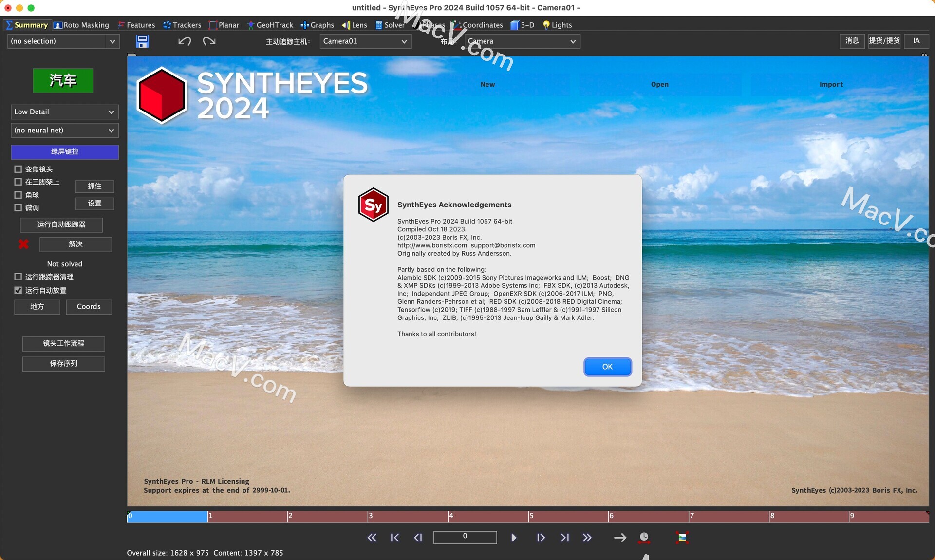Click the Play button

tap(514, 538)
